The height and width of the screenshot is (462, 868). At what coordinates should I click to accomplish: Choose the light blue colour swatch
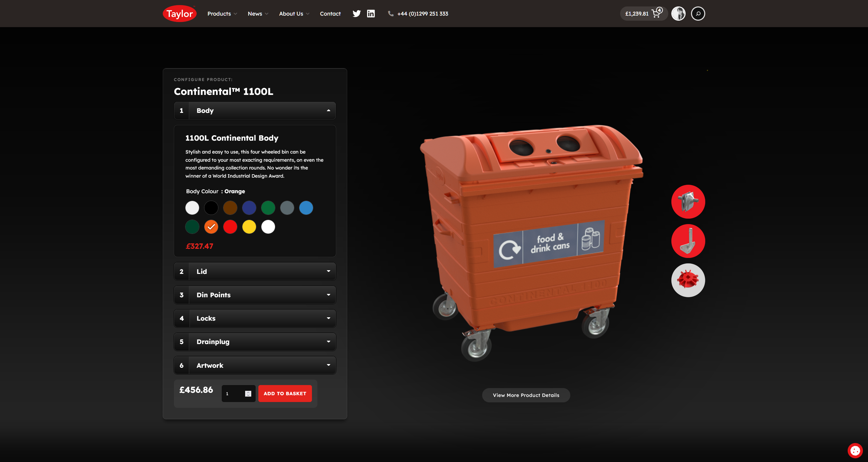tap(306, 208)
